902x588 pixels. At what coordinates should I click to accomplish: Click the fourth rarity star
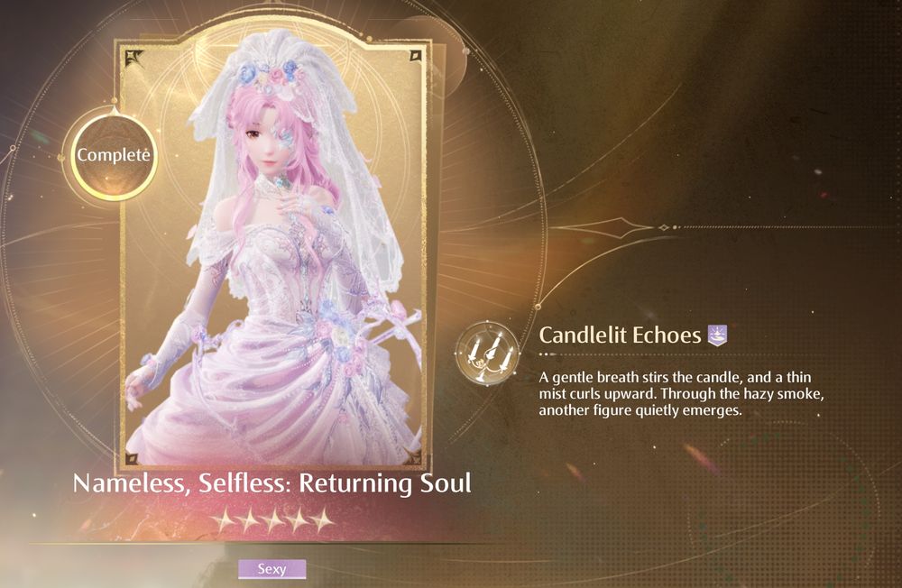pos(298,520)
